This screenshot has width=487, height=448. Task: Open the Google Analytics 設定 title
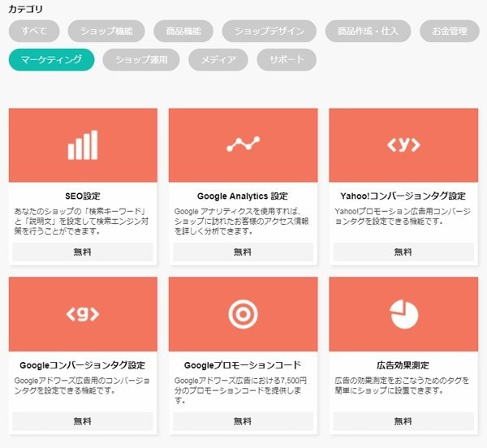click(x=243, y=196)
